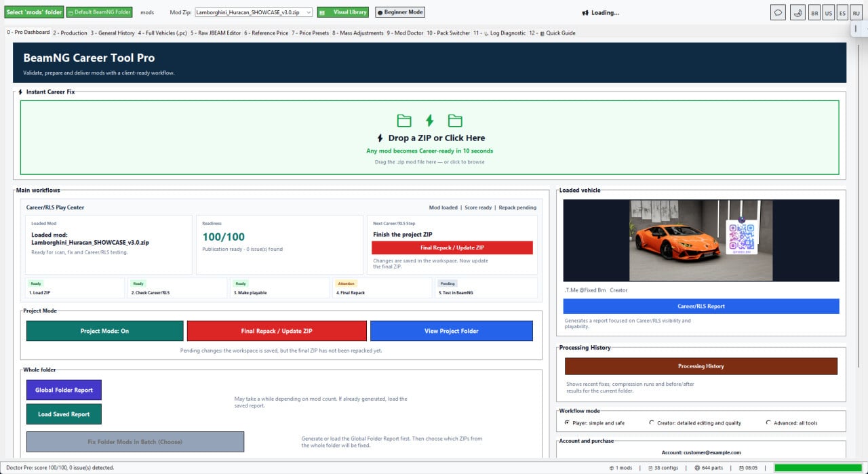The image size is (868, 474).
Task: Click step 1. Load ZIP card
Action: 75,288
